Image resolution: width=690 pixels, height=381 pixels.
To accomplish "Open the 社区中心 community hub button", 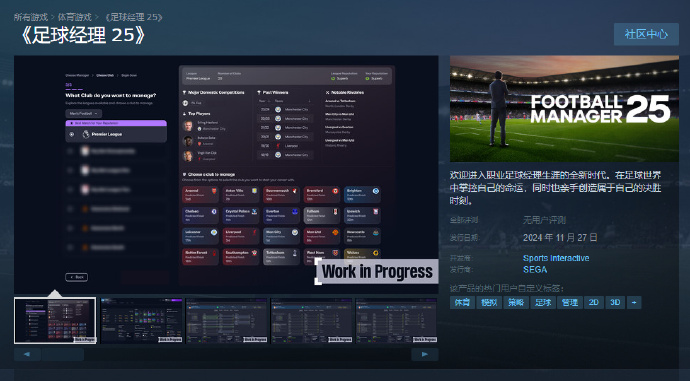I will click(x=646, y=34).
